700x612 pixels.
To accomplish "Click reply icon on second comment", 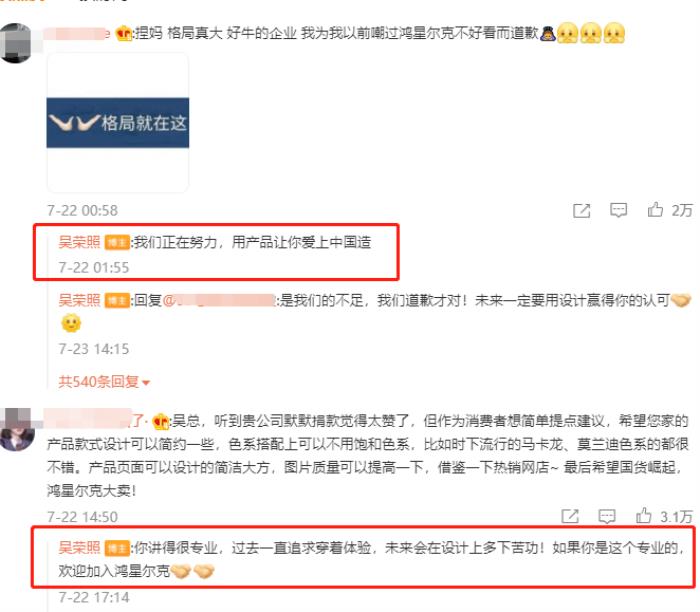I will coord(607,516).
